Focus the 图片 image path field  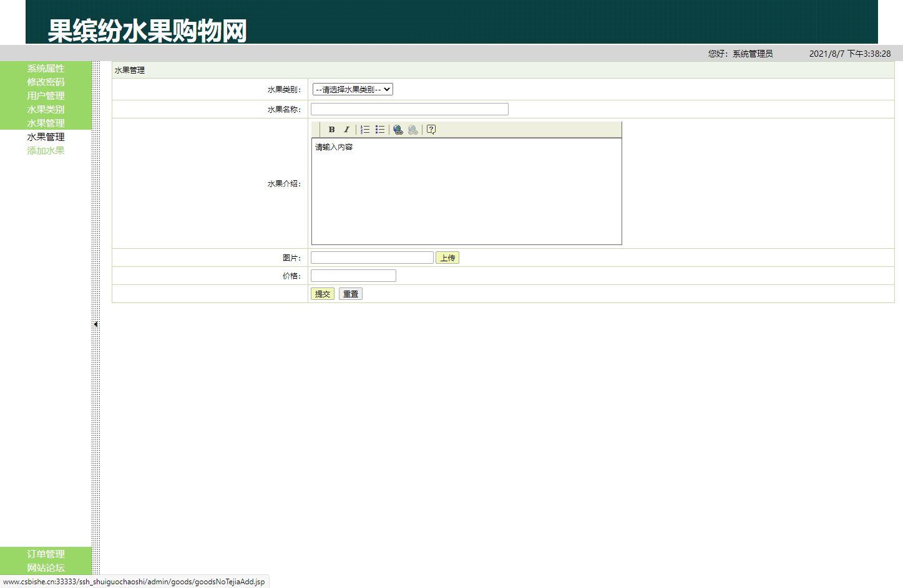click(372, 258)
